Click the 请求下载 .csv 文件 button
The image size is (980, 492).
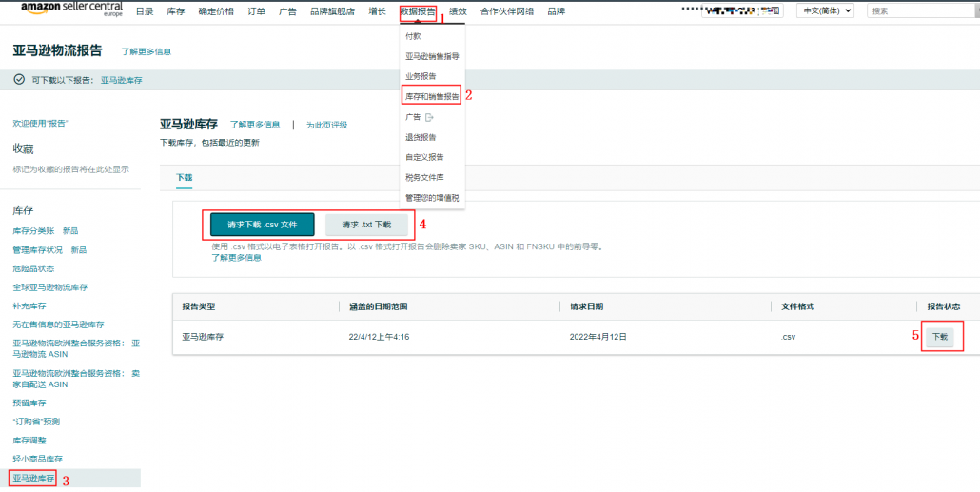click(x=263, y=225)
